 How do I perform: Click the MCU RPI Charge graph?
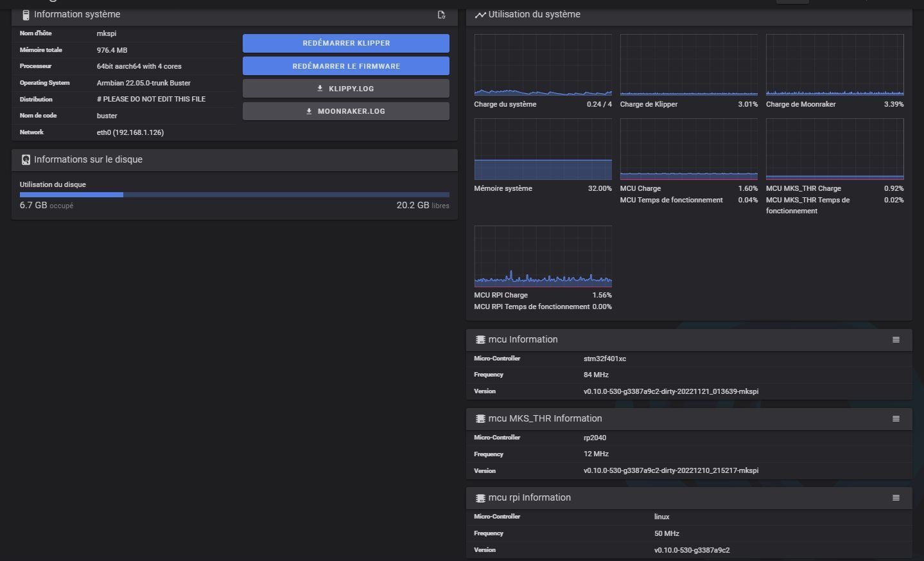(543, 256)
